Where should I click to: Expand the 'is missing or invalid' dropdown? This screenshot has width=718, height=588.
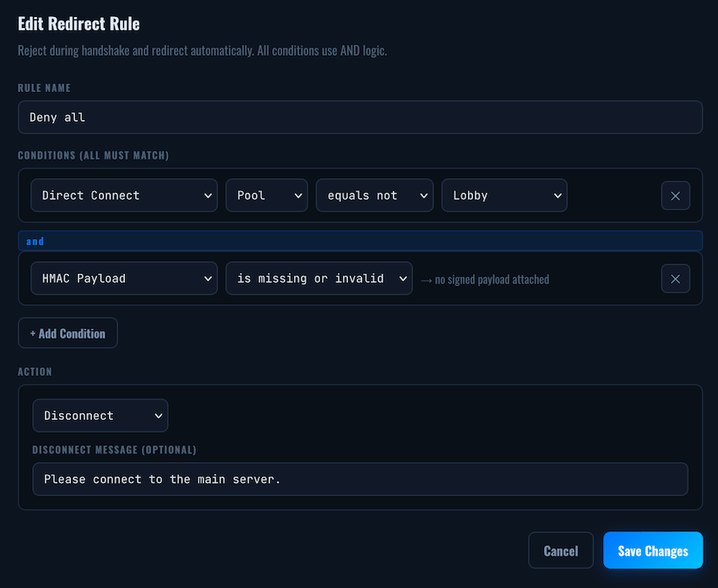pyautogui.click(x=319, y=279)
